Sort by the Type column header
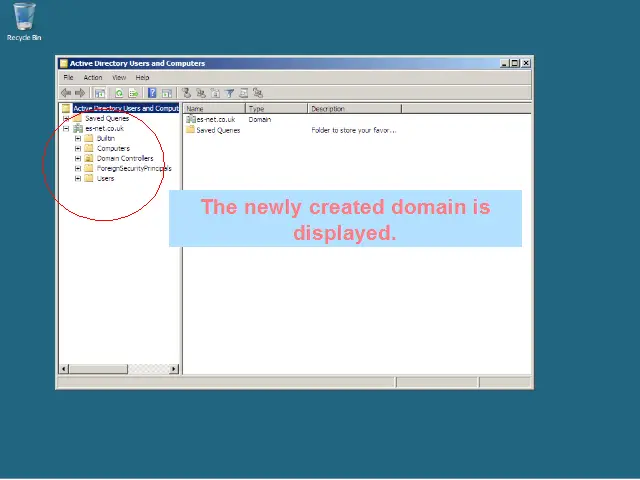Image resolution: width=640 pixels, height=480 pixels. tap(276, 109)
